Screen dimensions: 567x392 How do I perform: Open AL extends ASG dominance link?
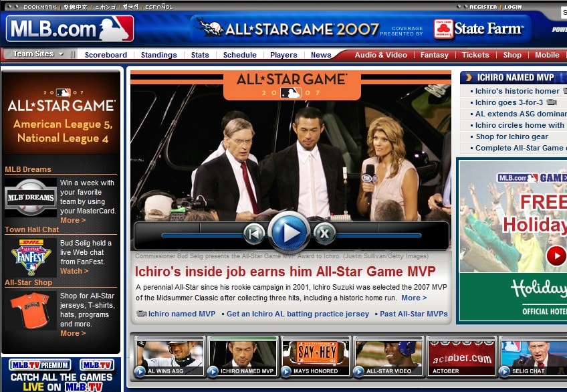tap(521, 114)
